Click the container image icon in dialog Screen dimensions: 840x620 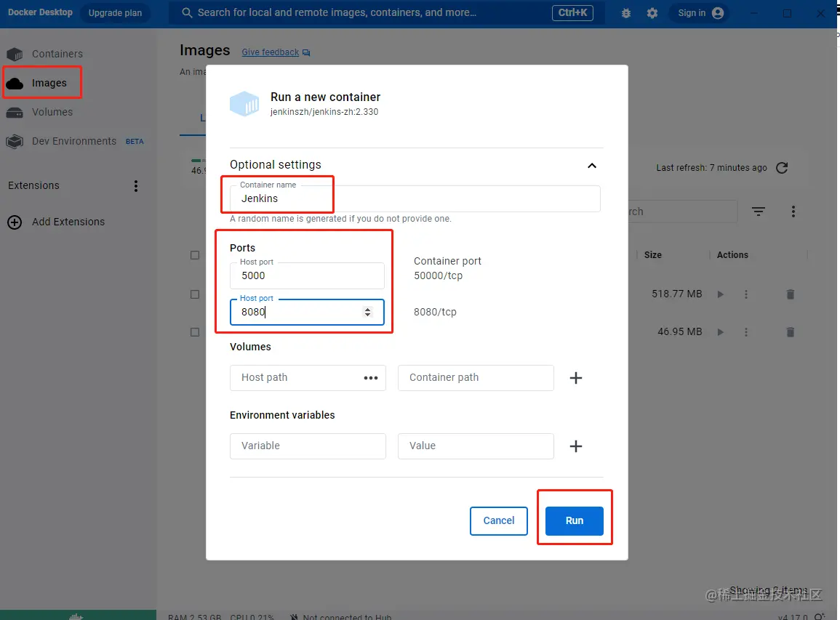coord(244,104)
